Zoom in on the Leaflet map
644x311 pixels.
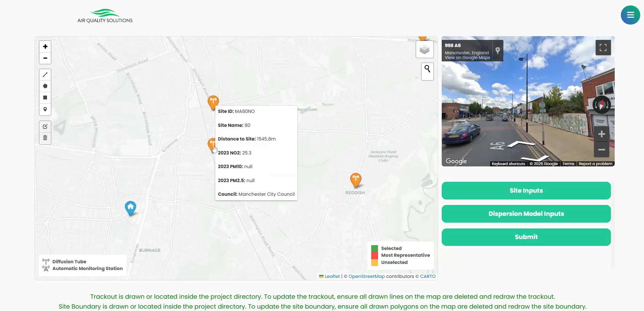pyautogui.click(x=45, y=47)
